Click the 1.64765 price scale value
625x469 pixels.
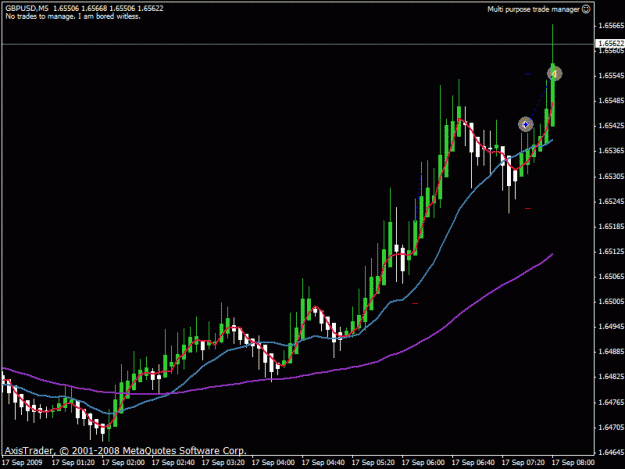[611, 402]
